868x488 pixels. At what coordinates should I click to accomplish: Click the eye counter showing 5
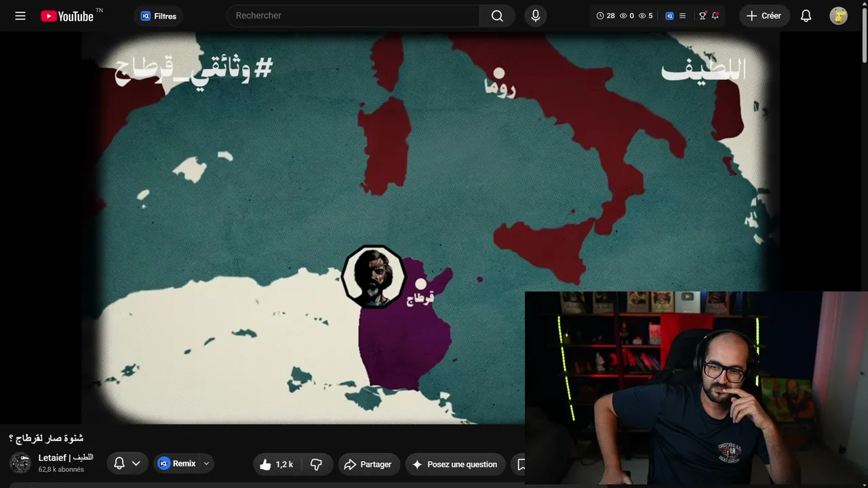[x=646, y=16]
